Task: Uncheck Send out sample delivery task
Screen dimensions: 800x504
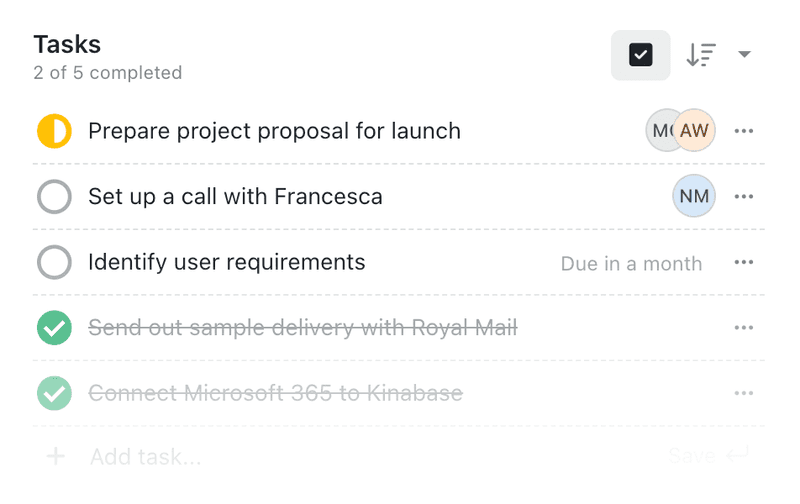Action: coord(54,327)
